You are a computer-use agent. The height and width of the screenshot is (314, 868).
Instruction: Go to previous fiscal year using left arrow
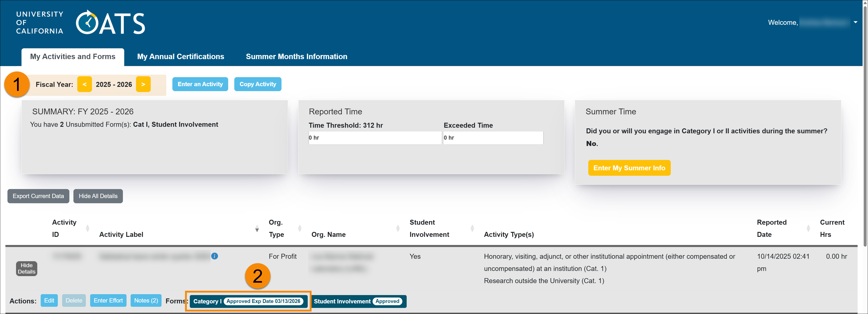[x=84, y=84]
